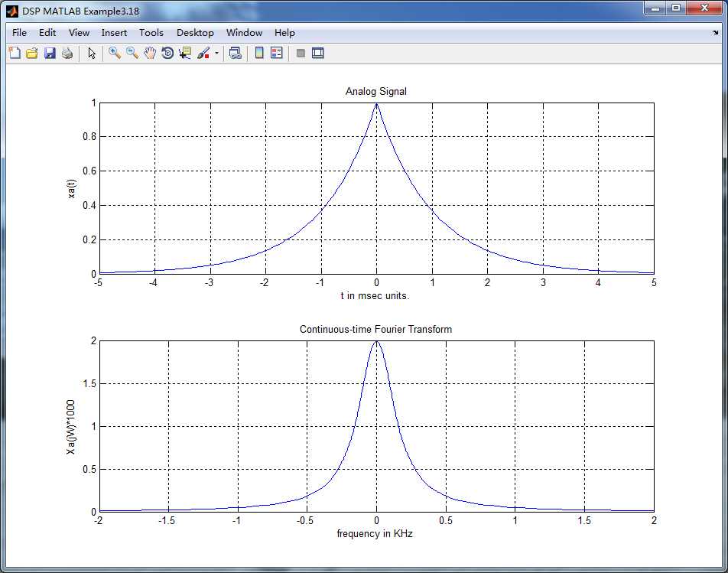Expand the Brush color dropdown arrow
The width and height of the screenshot is (728, 573).
(x=217, y=54)
